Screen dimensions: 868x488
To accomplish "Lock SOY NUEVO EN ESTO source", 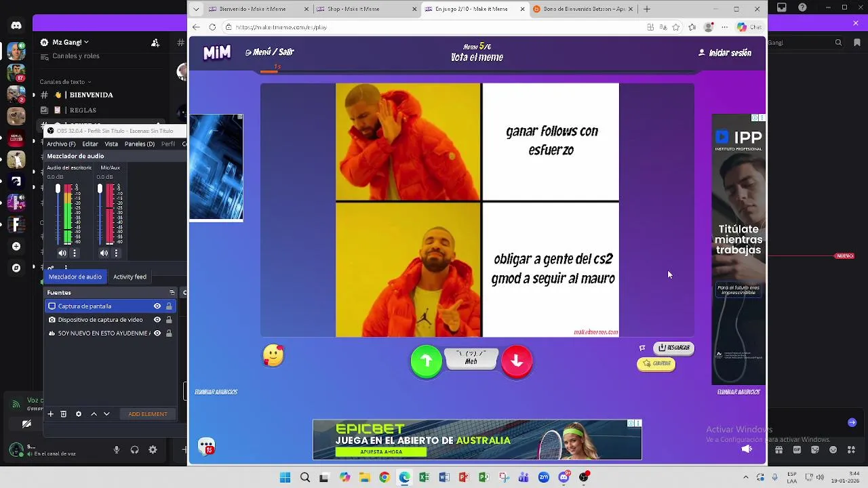I will click(169, 333).
